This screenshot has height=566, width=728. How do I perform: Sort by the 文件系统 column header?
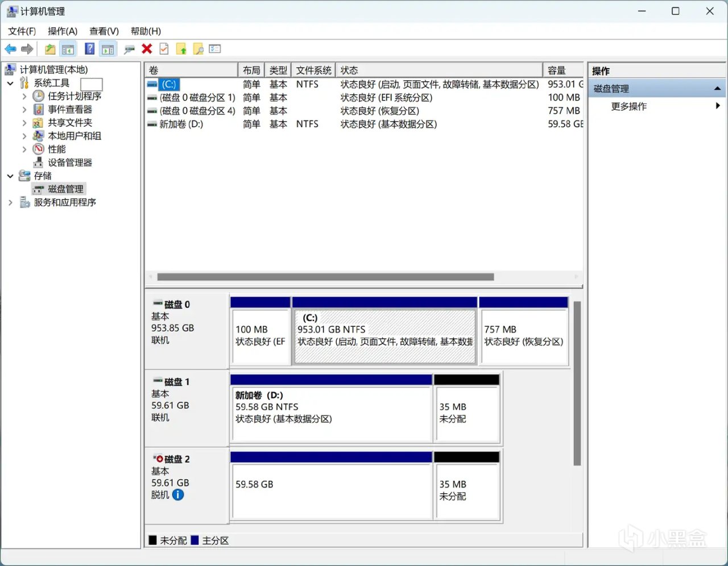[313, 70]
